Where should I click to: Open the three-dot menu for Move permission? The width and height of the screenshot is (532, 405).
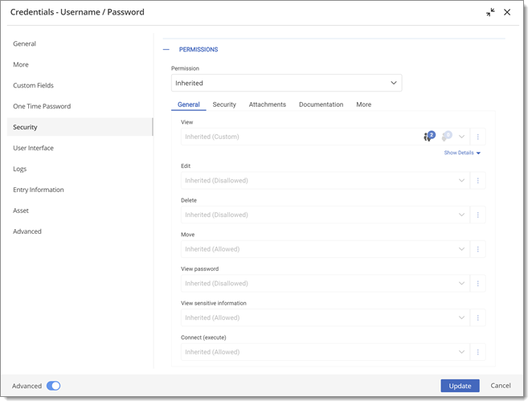477,249
